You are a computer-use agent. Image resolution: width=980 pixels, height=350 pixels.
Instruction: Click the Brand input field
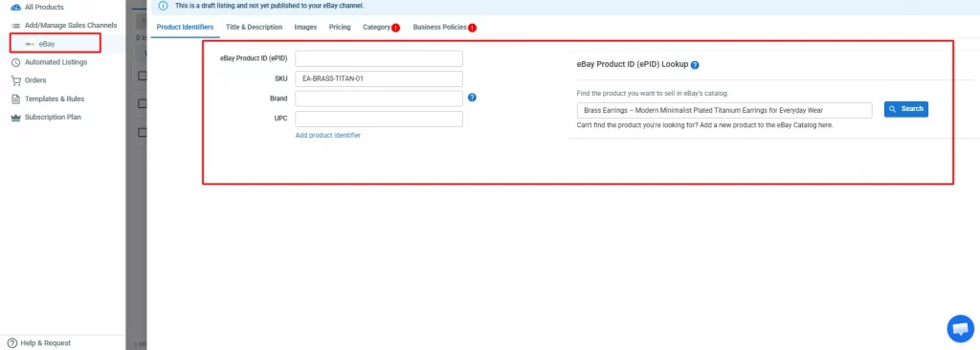(x=379, y=98)
